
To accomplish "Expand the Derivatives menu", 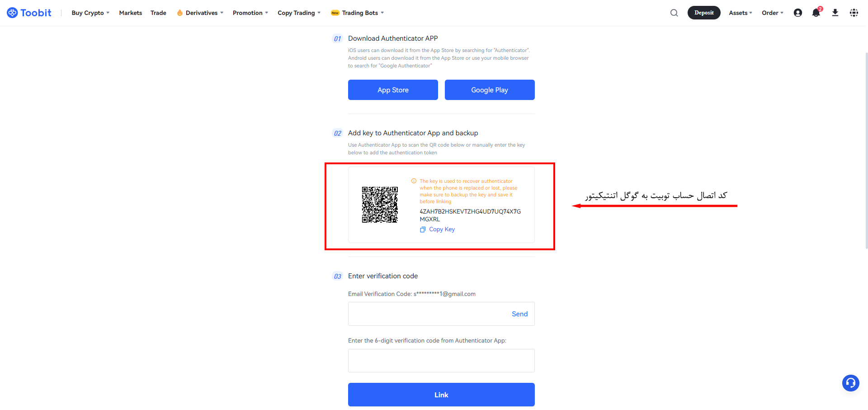I will (x=200, y=13).
